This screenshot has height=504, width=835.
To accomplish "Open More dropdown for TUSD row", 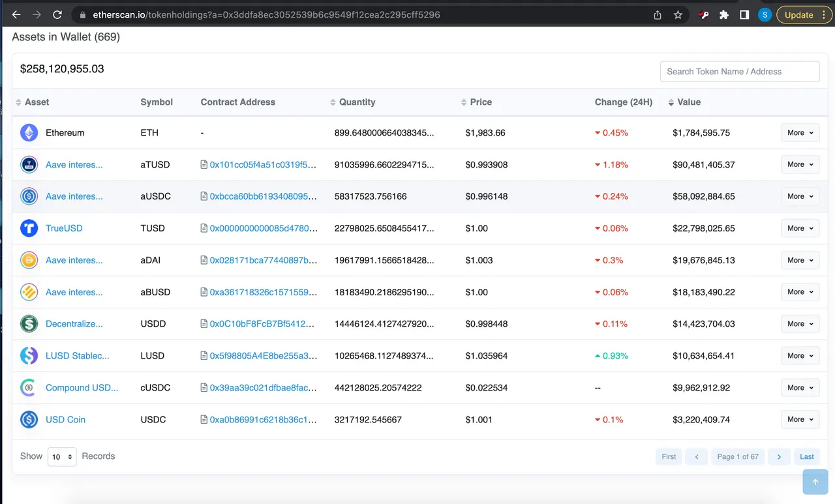I will (800, 228).
